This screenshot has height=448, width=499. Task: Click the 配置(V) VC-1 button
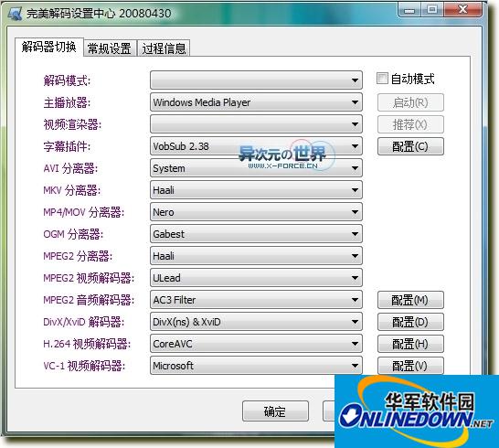tap(410, 366)
